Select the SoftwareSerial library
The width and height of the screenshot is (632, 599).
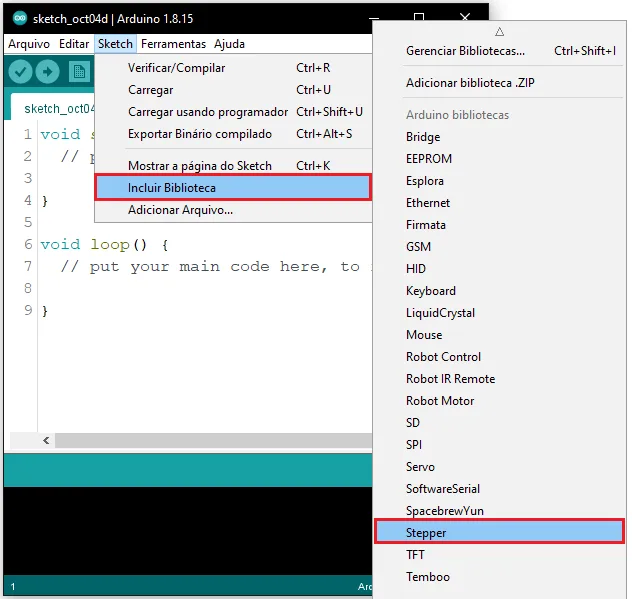click(x=500, y=489)
